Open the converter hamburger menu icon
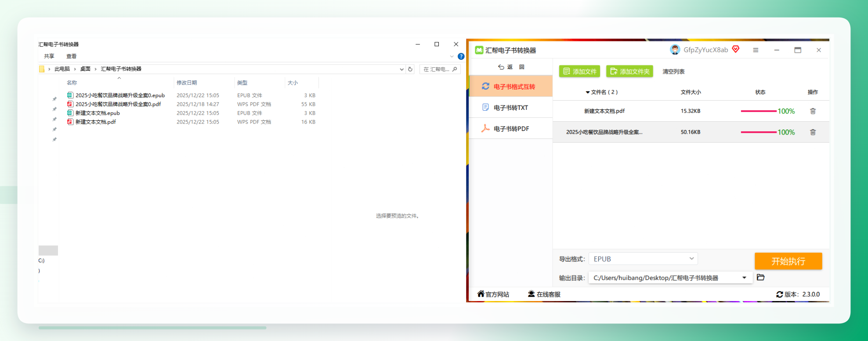The image size is (868, 341). (x=756, y=50)
